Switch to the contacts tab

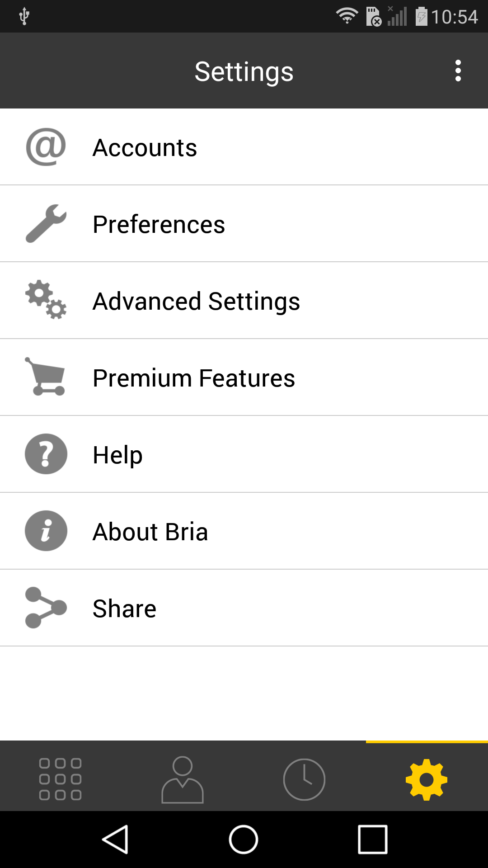tap(183, 779)
